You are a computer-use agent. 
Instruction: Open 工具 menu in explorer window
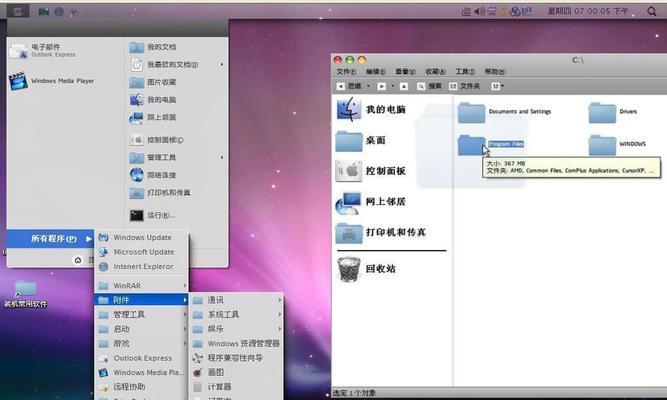click(465, 71)
